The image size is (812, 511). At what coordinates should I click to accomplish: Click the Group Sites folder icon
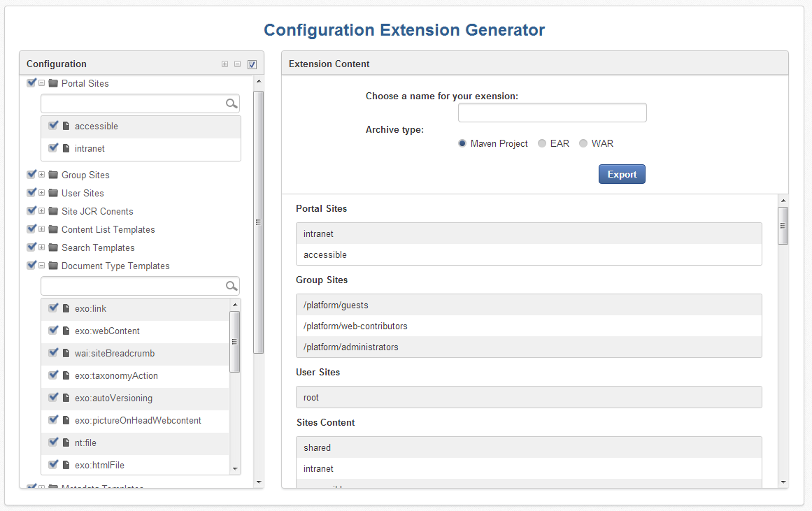53,175
